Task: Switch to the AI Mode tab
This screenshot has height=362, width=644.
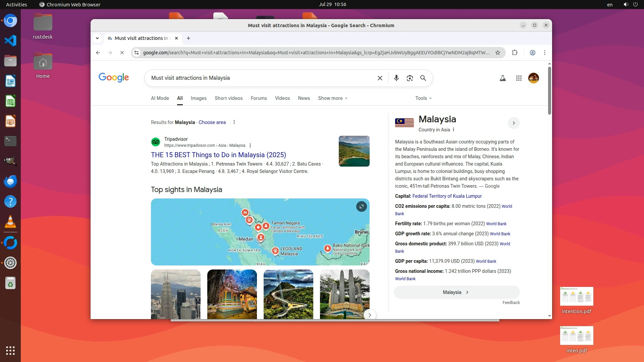Action: [x=160, y=98]
